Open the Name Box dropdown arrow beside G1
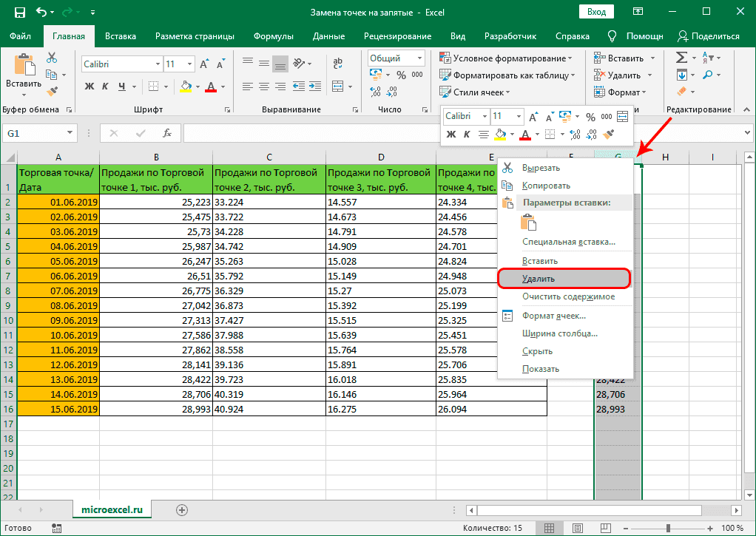 [70, 133]
